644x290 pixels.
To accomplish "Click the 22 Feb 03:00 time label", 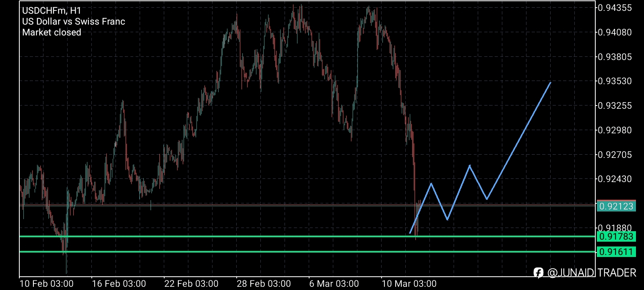I will tap(191, 284).
